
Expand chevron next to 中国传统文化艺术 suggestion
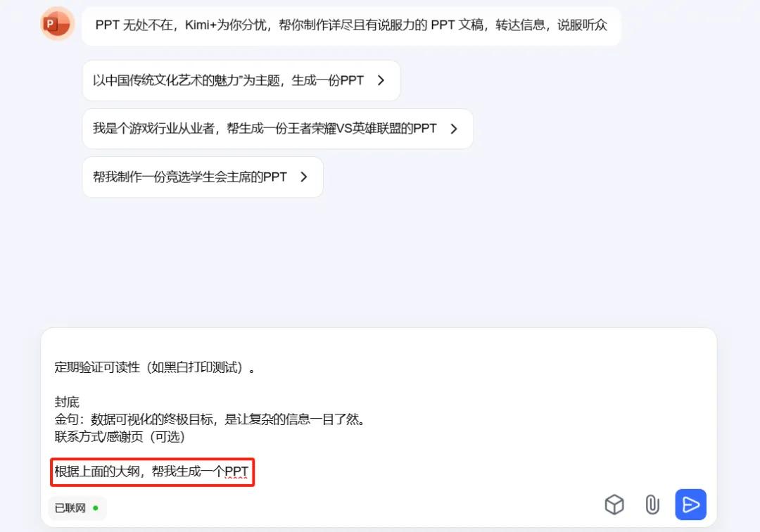[381, 80]
